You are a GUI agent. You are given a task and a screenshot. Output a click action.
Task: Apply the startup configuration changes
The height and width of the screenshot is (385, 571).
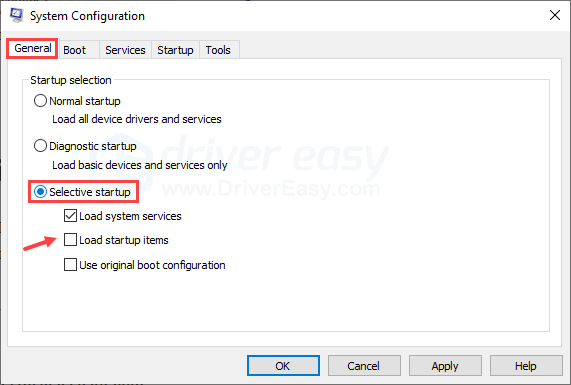[445, 366]
